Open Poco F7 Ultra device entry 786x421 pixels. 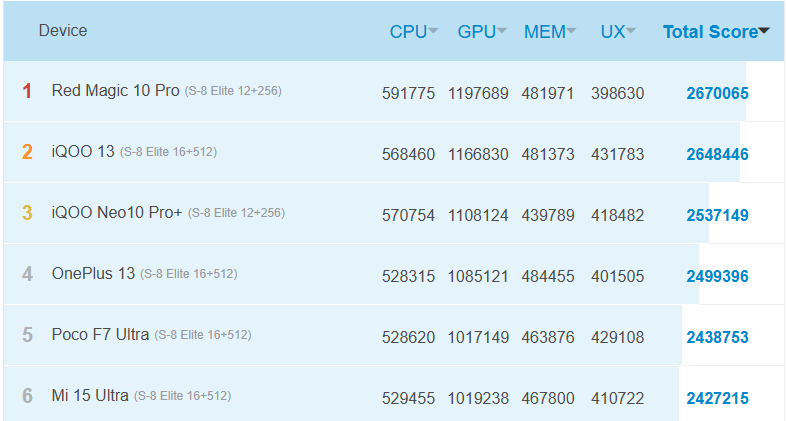(x=100, y=334)
